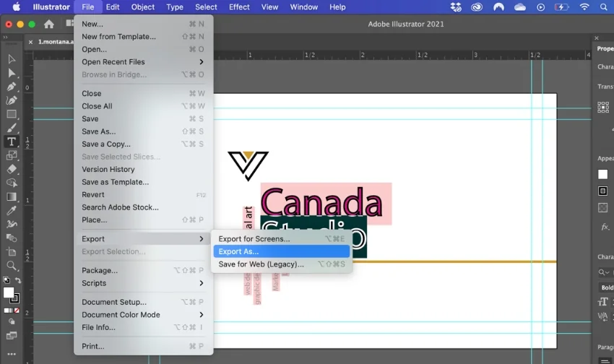Click the white fill swatch in Appearance panel

[602, 174]
